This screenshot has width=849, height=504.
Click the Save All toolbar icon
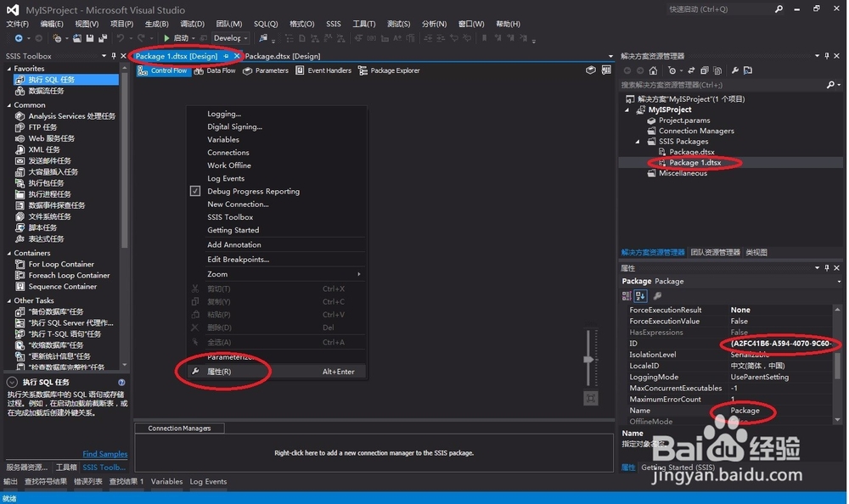point(103,38)
